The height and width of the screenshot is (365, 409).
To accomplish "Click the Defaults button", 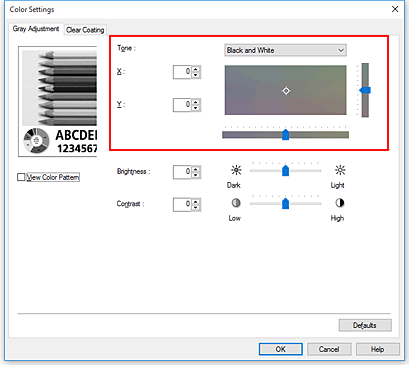I will [365, 325].
